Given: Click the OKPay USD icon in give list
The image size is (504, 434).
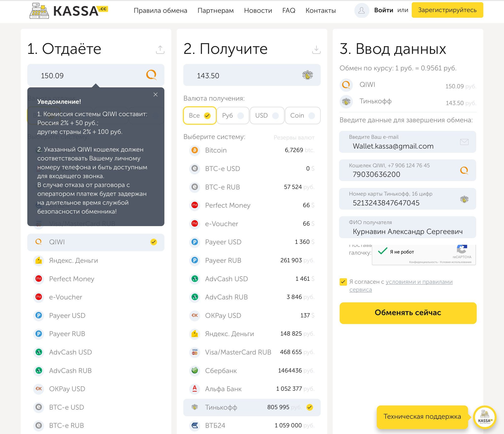Looking at the screenshot, I should [39, 389].
